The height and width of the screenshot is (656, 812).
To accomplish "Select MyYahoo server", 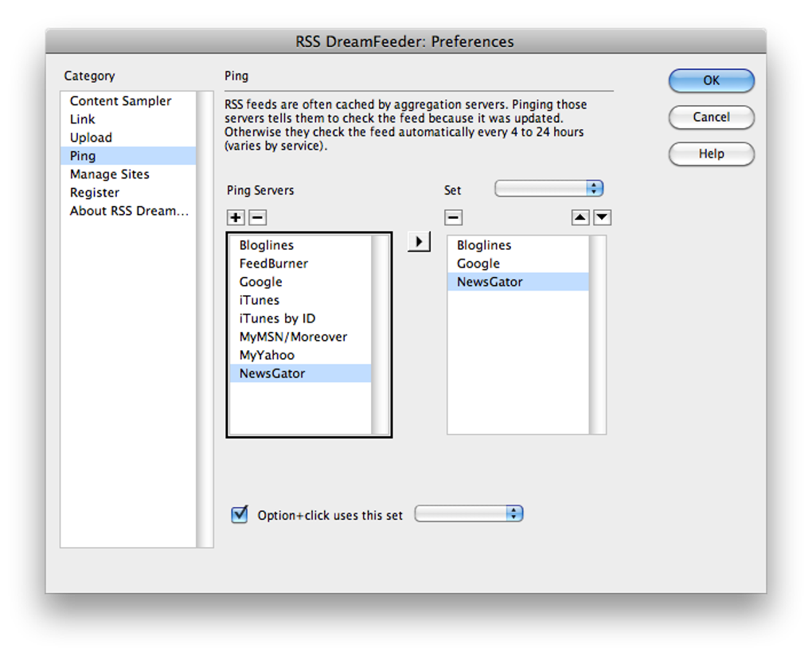I will point(300,355).
